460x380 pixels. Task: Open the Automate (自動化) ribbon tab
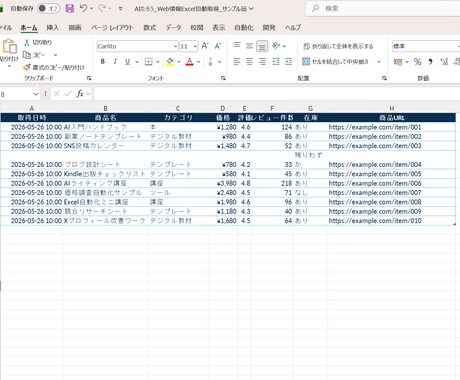pyautogui.click(x=244, y=28)
